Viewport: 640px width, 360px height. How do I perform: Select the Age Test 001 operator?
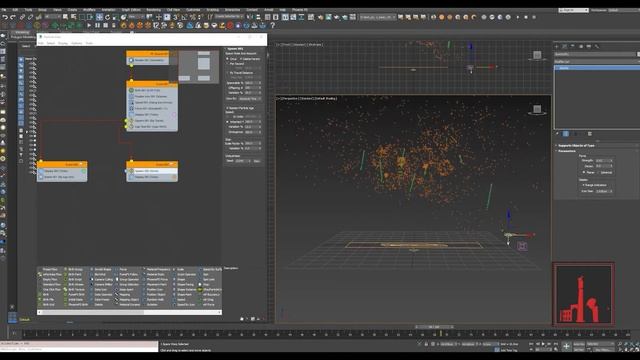point(152,127)
